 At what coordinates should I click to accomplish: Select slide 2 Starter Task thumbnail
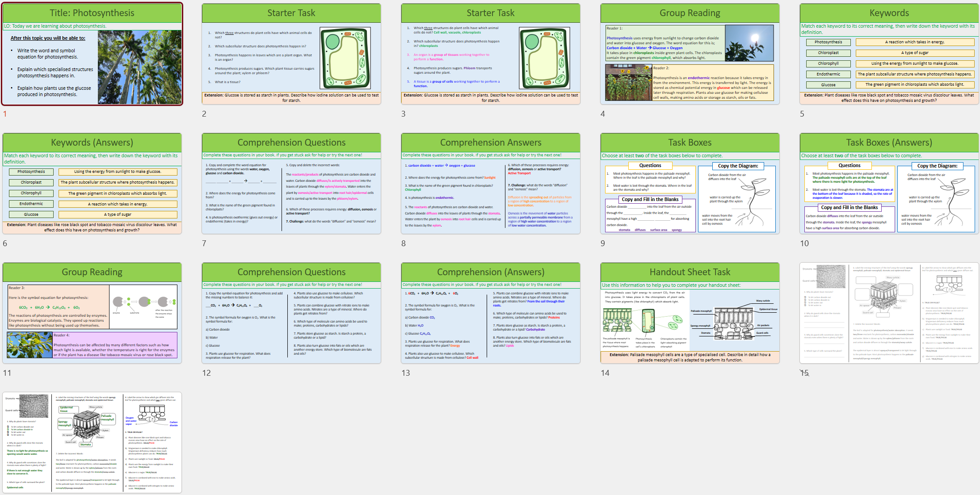coord(291,54)
